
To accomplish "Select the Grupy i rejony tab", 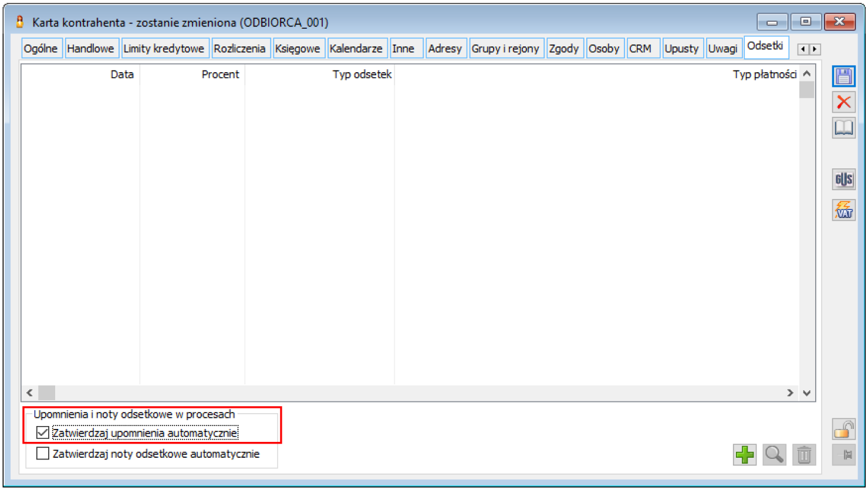I will [x=505, y=49].
